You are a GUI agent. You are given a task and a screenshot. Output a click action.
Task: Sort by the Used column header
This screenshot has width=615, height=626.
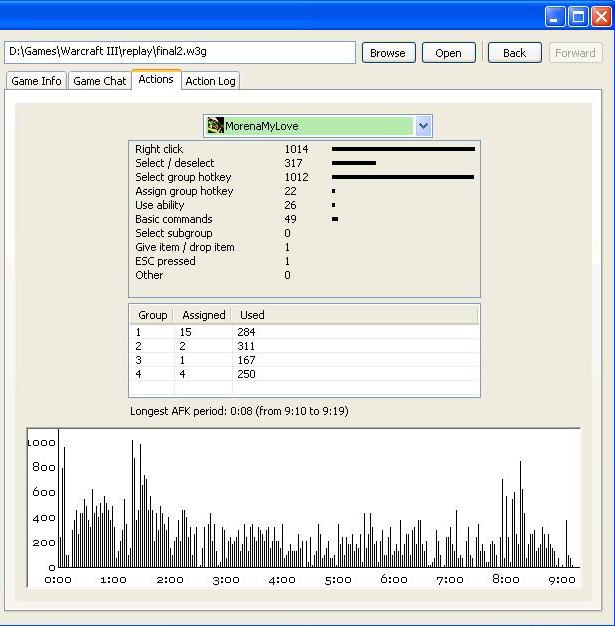pyautogui.click(x=252, y=315)
